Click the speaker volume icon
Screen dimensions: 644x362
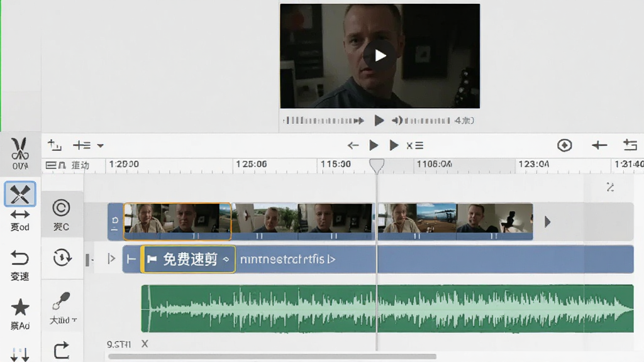(x=397, y=120)
